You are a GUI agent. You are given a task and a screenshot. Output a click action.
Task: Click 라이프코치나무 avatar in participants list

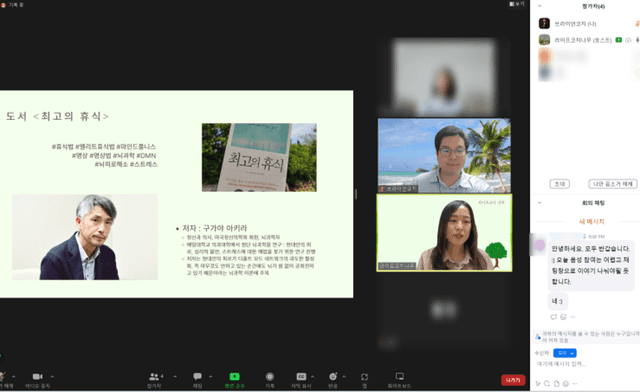pos(544,40)
